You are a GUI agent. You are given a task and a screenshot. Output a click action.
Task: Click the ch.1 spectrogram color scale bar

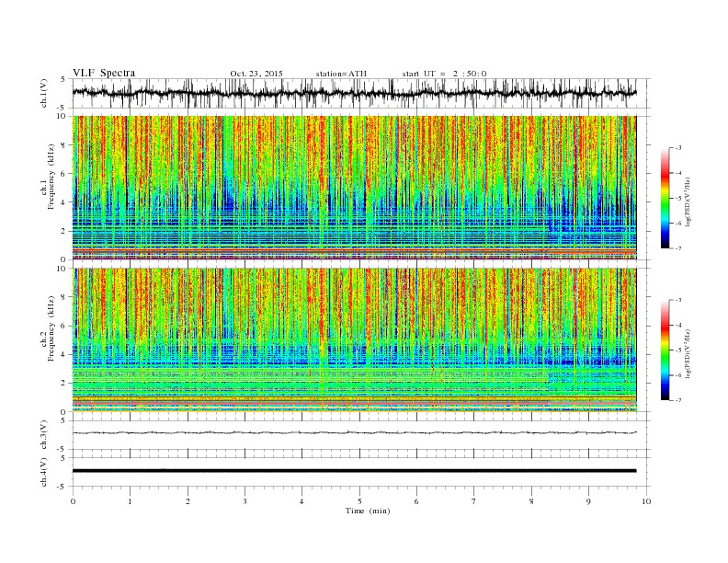point(665,199)
